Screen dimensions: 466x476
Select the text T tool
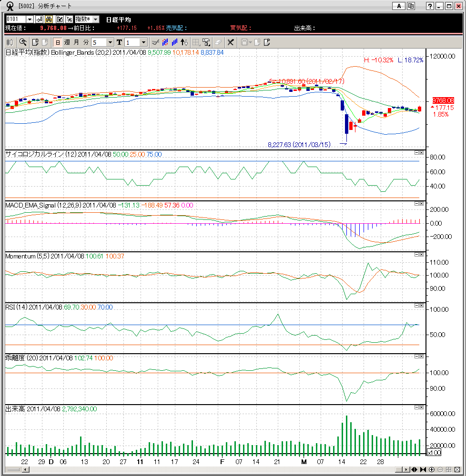(x=119, y=42)
